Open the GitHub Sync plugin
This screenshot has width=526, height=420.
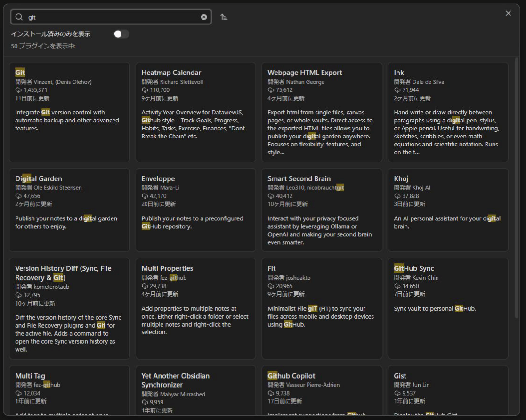448,308
